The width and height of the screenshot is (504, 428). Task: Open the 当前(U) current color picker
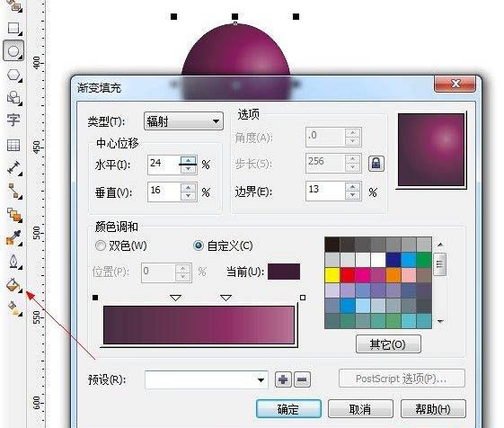click(284, 272)
